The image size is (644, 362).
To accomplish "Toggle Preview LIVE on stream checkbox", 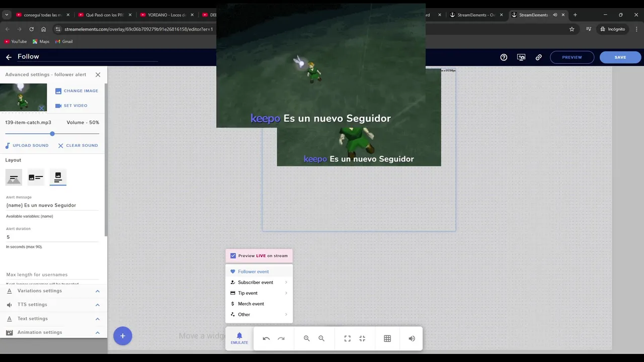I will (x=233, y=256).
